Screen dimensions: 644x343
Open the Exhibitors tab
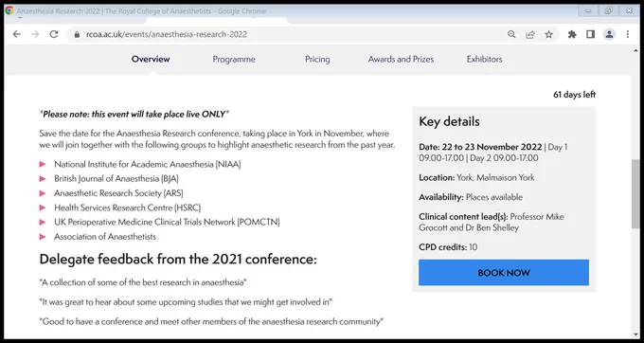[x=484, y=59]
